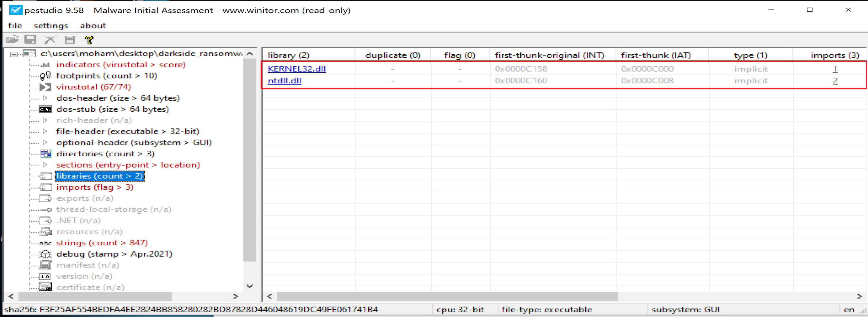Click the dos-stub console icon
This screenshot has height=317, width=868.
pyautogui.click(x=45, y=109)
